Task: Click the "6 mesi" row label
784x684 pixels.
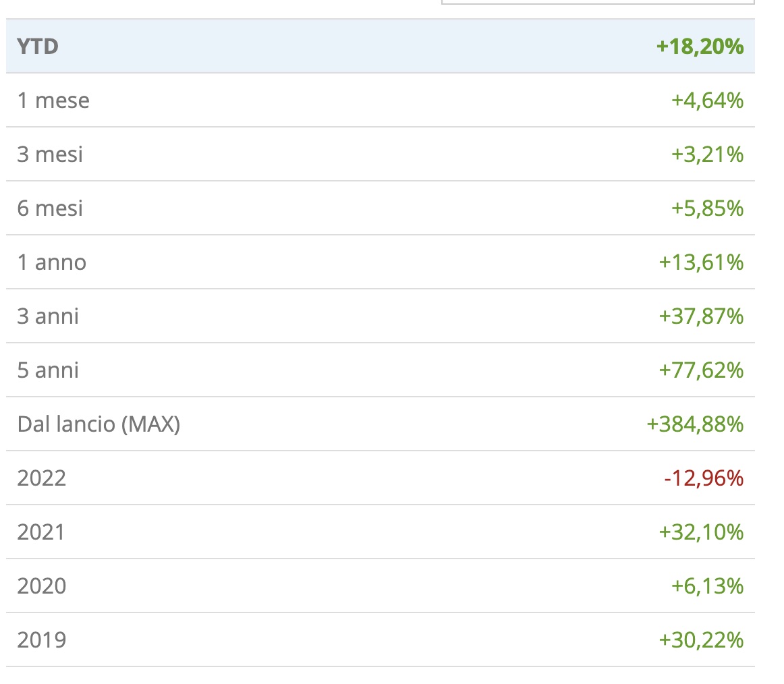Action: 50,208
